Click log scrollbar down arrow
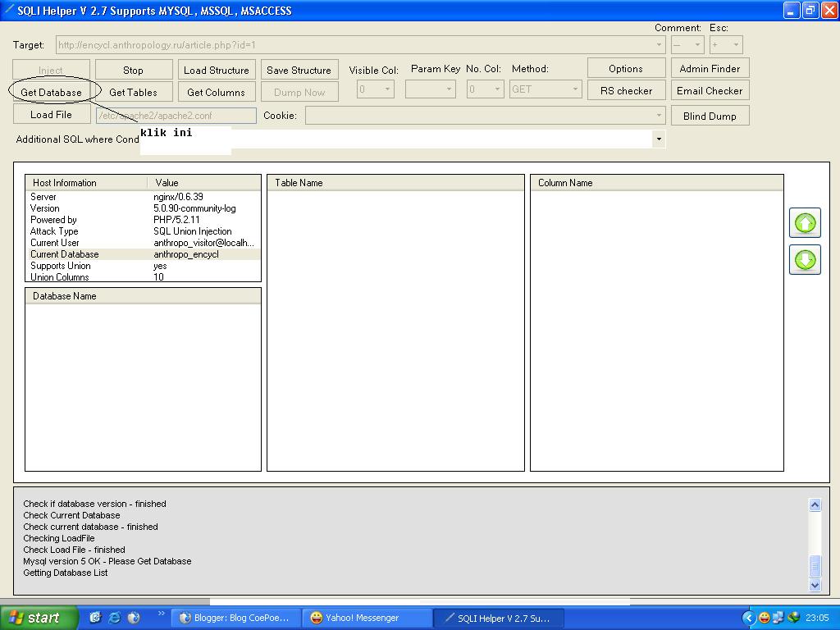 [815, 585]
